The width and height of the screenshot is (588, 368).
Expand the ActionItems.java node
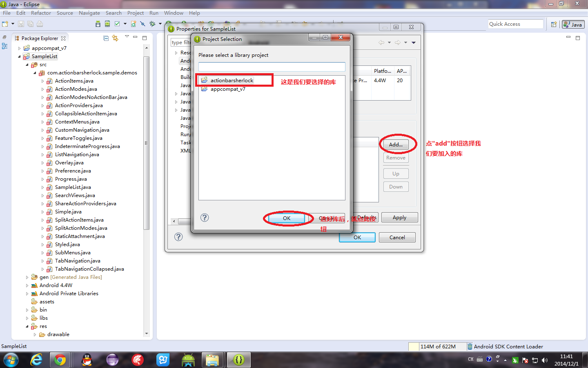tap(42, 81)
